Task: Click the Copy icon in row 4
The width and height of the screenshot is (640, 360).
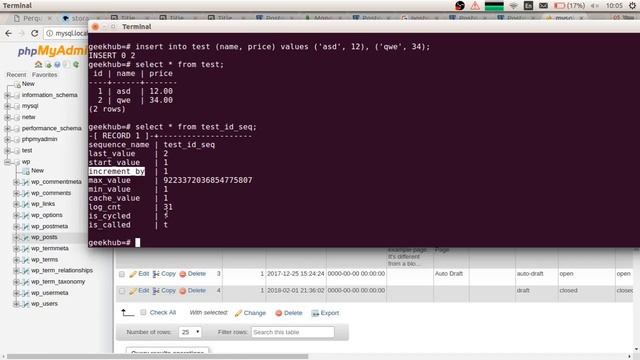Action: (156, 291)
